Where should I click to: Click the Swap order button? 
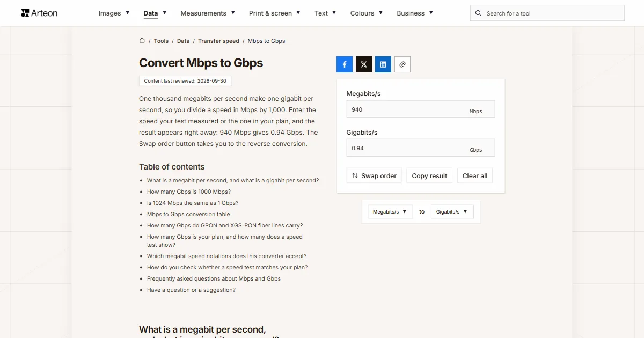374,175
